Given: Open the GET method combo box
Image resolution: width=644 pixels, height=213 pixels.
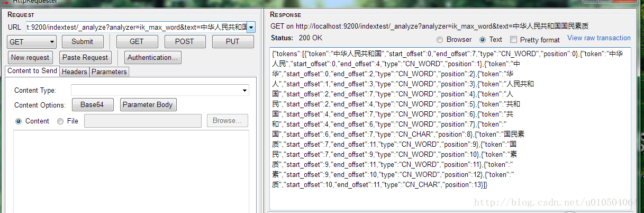Looking at the screenshot, I should coord(32,41).
